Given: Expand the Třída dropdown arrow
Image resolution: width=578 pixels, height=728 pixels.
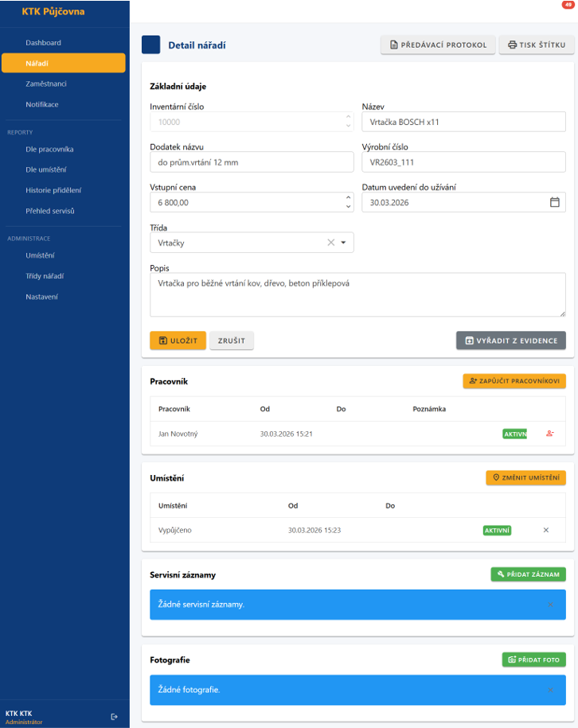Looking at the screenshot, I should click(343, 243).
